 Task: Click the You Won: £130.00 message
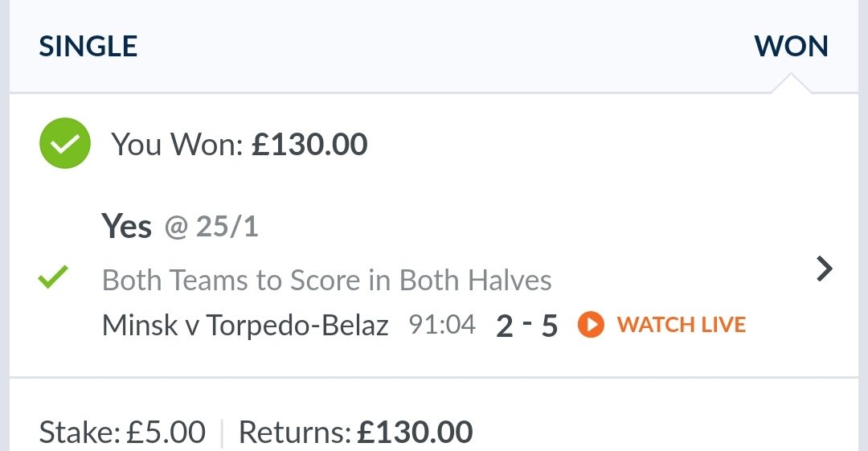240,145
